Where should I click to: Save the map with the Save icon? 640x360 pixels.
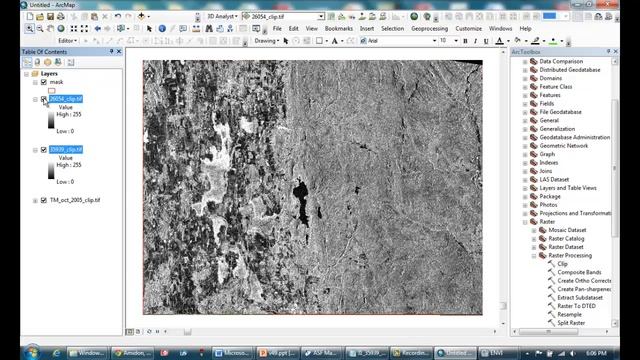50,17
